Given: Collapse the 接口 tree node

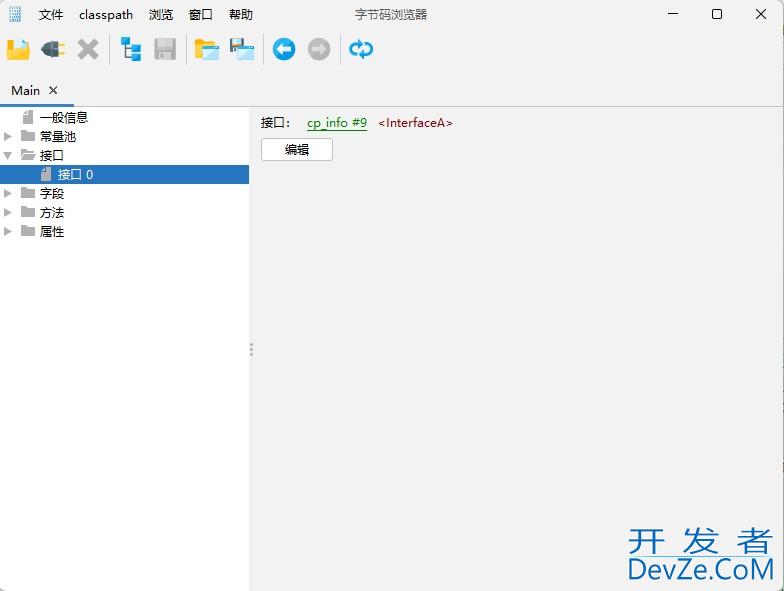Looking at the screenshot, I should pyautogui.click(x=9, y=156).
